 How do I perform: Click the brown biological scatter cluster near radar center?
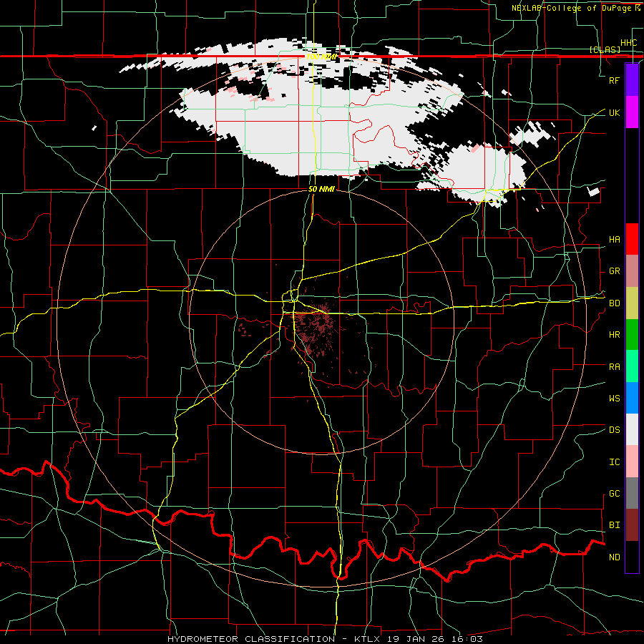(317, 328)
